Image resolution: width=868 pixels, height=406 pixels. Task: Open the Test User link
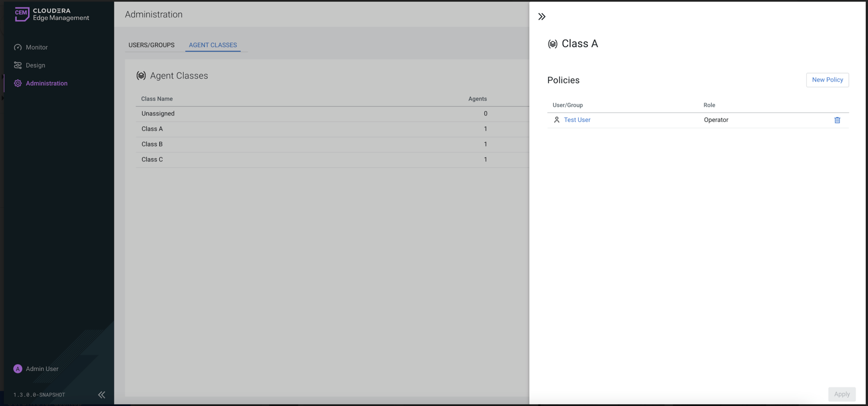click(577, 120)
